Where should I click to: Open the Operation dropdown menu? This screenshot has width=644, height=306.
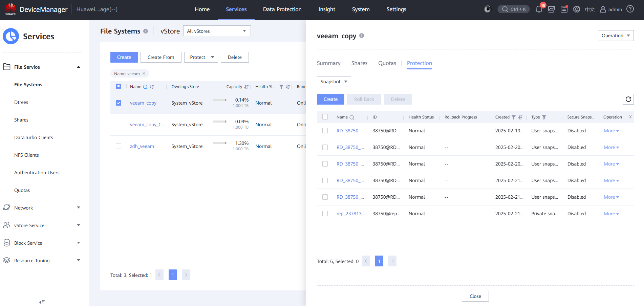pyautogui.click(x=615, y=36)
